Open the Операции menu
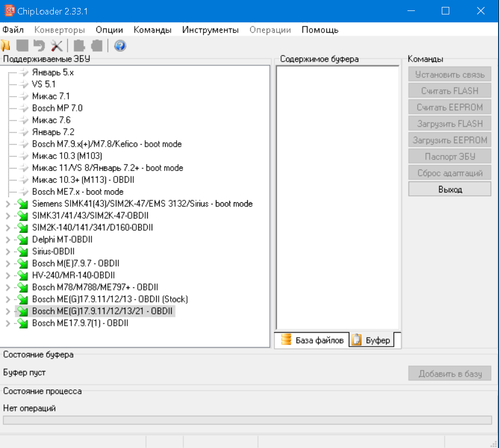 [x=270, y=30]
